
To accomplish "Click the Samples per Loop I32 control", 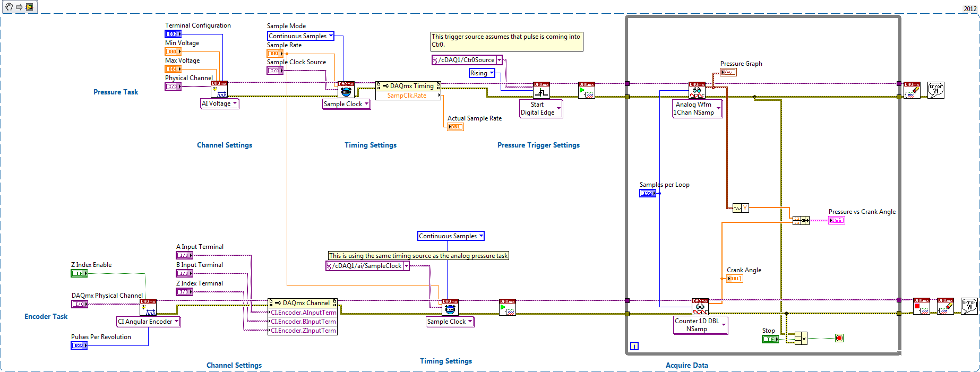I will [x=648, y=193].
